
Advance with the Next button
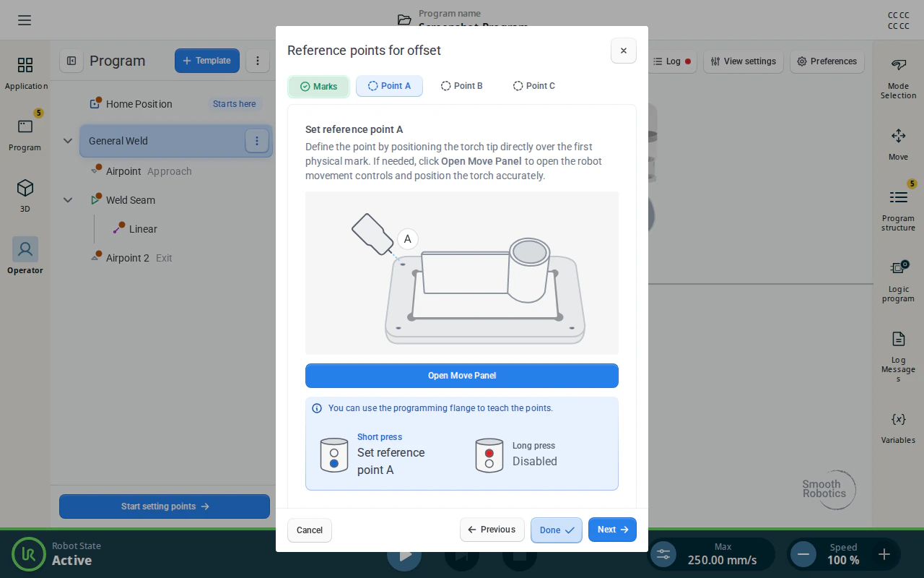point(612,530)
